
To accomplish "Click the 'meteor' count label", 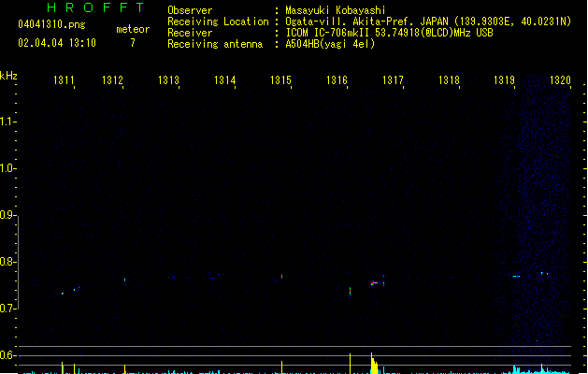I will [x=133, y=29].
